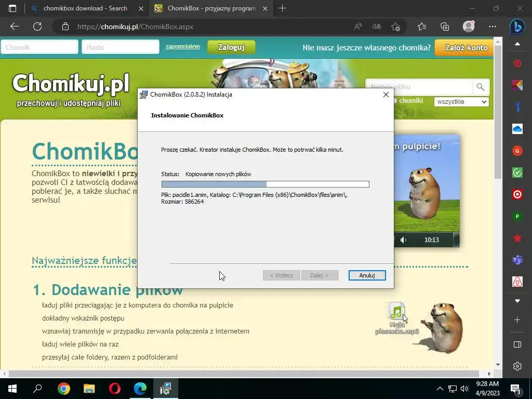The image size is (532, 399).
Task: Click the Zaloguj login button
Action: pyautogui.click(x=231, y=47)
